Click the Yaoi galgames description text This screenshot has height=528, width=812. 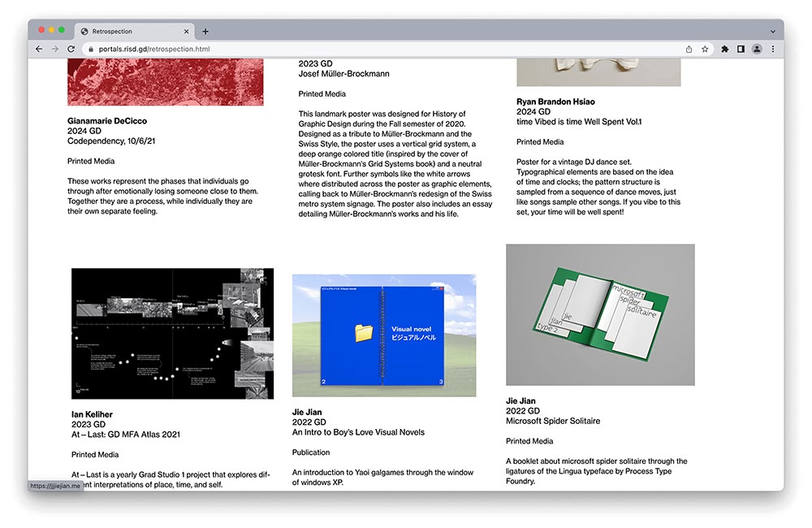tap(382, 477)
